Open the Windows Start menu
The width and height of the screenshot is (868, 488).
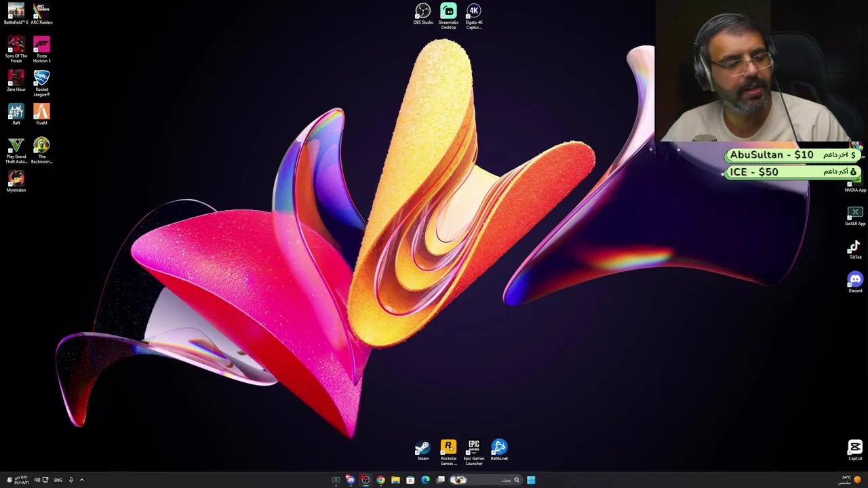(531, 480)
